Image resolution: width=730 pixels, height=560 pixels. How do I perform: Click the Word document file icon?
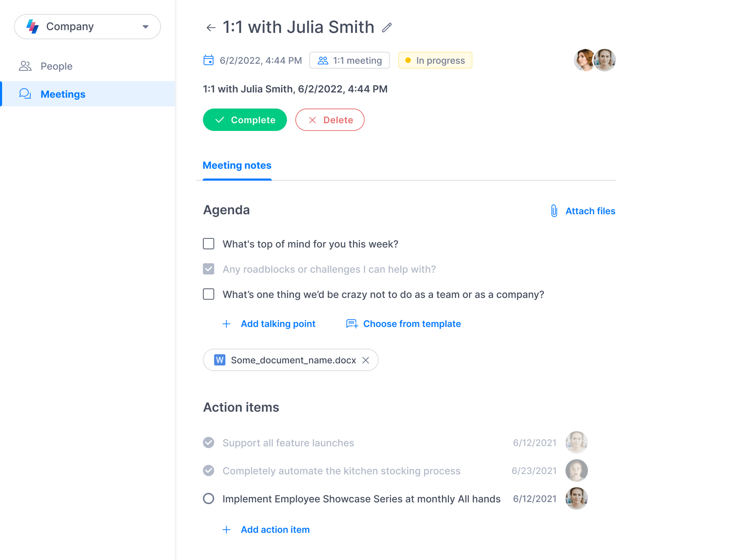coord(220,360)
